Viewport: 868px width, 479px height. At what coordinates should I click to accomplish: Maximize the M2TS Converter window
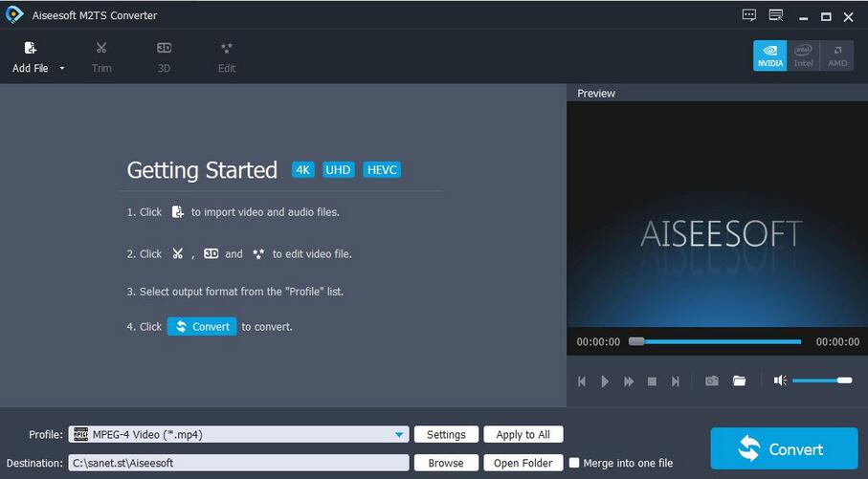tap(826, 17)
